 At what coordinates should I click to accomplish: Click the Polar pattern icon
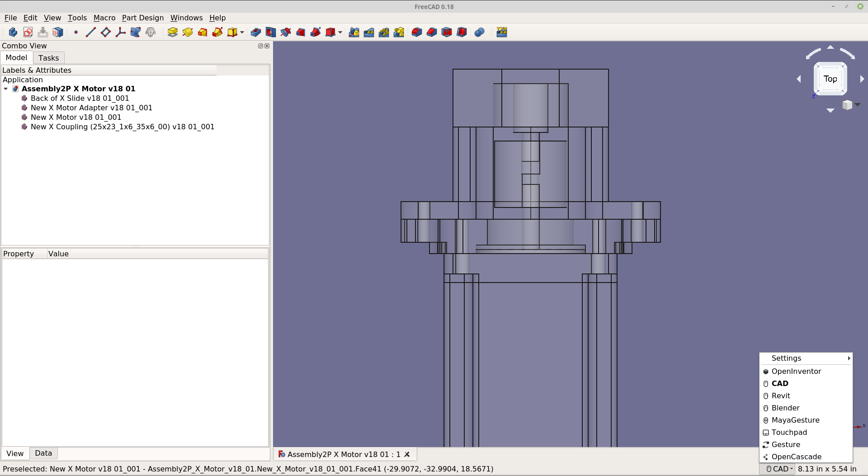coord(384,32)
